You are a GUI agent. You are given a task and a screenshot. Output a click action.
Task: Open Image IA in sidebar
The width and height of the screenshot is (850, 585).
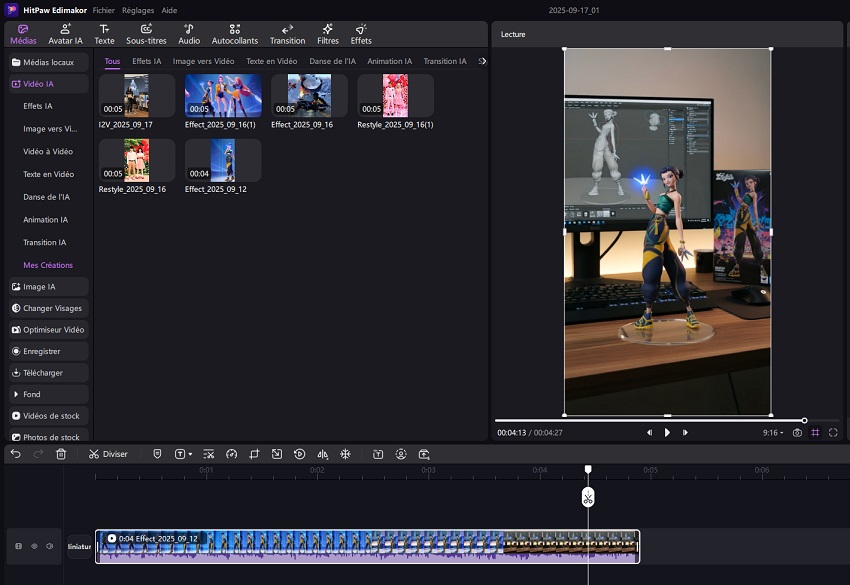48,287
